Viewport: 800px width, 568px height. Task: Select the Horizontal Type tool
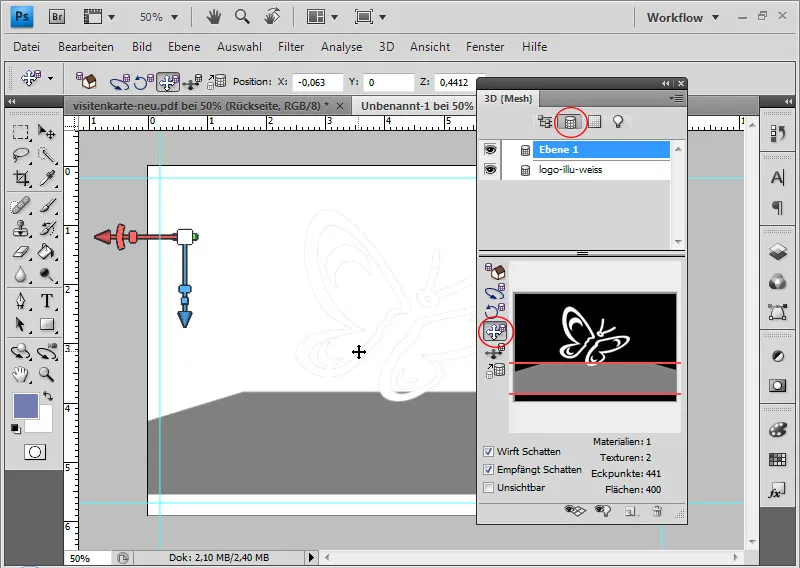coord(46,301)
